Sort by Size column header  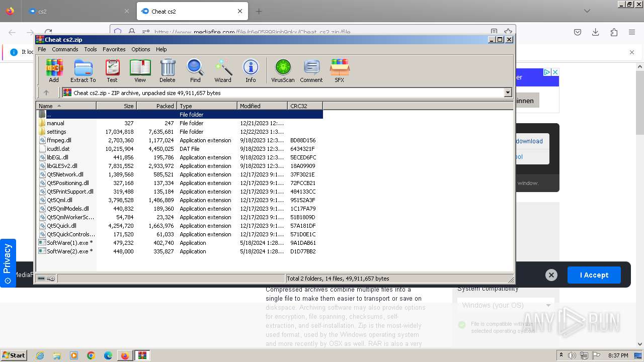tap(116, 106)
